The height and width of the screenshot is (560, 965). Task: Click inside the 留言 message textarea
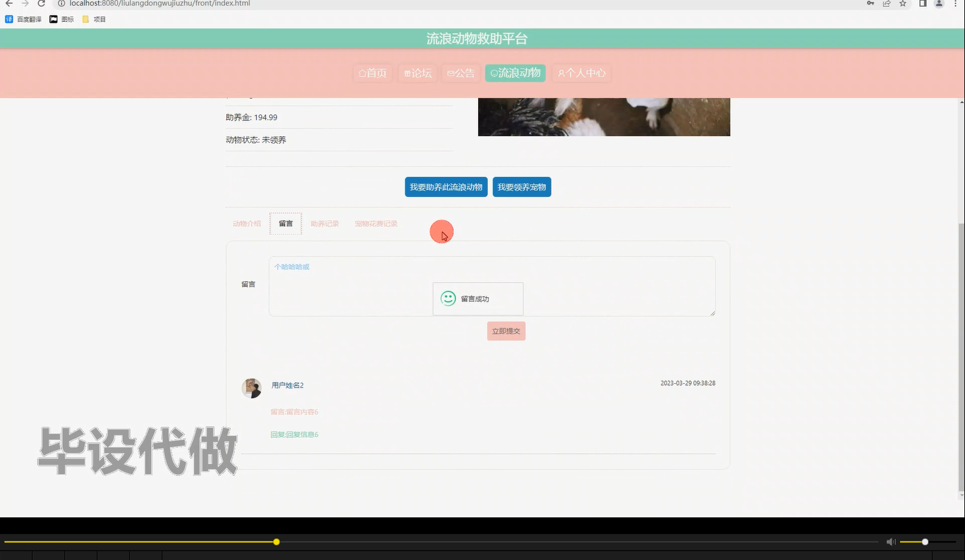[492, 286]
